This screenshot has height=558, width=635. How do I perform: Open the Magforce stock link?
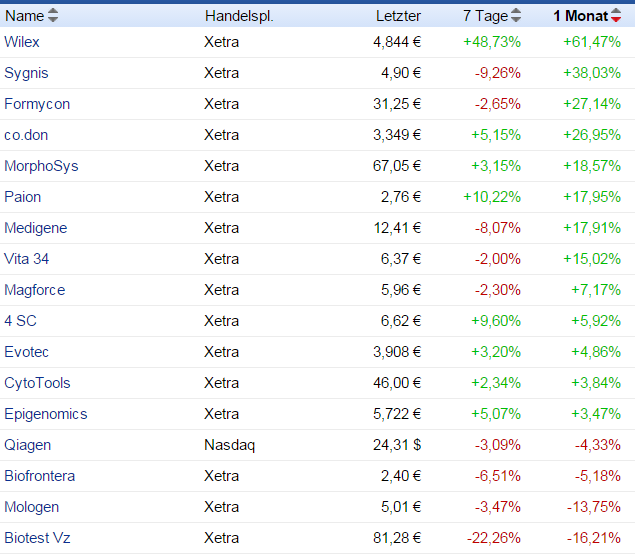[35, 290]
